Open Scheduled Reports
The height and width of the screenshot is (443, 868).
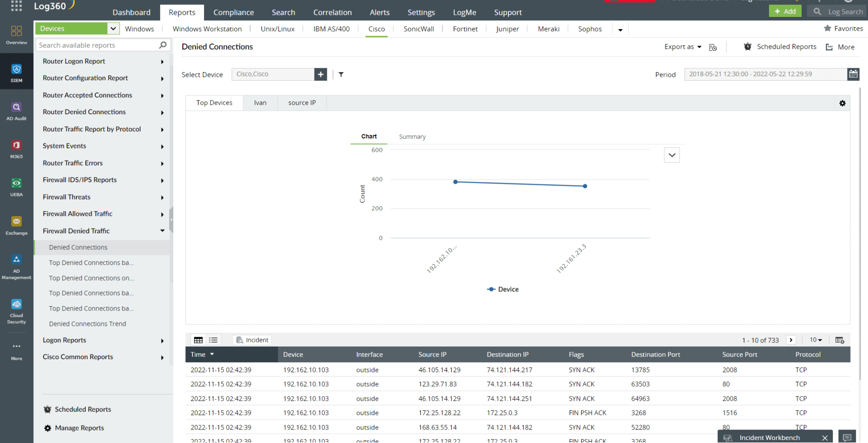(786, 46)
